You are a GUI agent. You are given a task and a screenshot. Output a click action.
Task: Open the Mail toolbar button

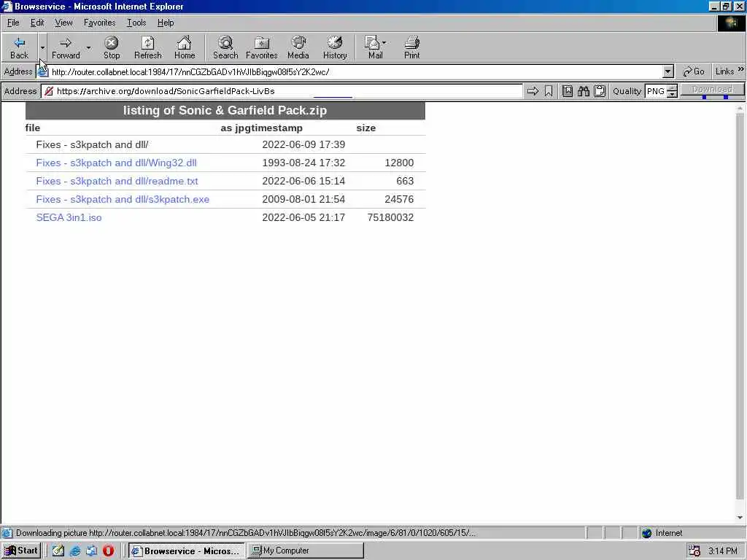[376, 47]
